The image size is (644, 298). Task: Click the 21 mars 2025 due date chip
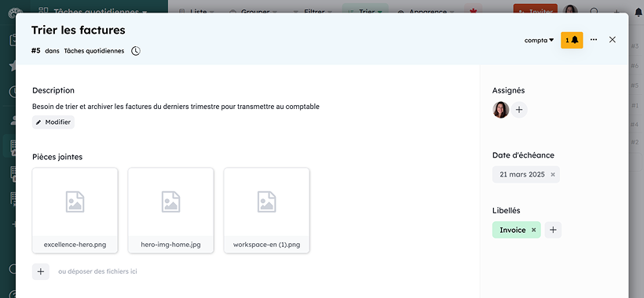tap(525, 175)
